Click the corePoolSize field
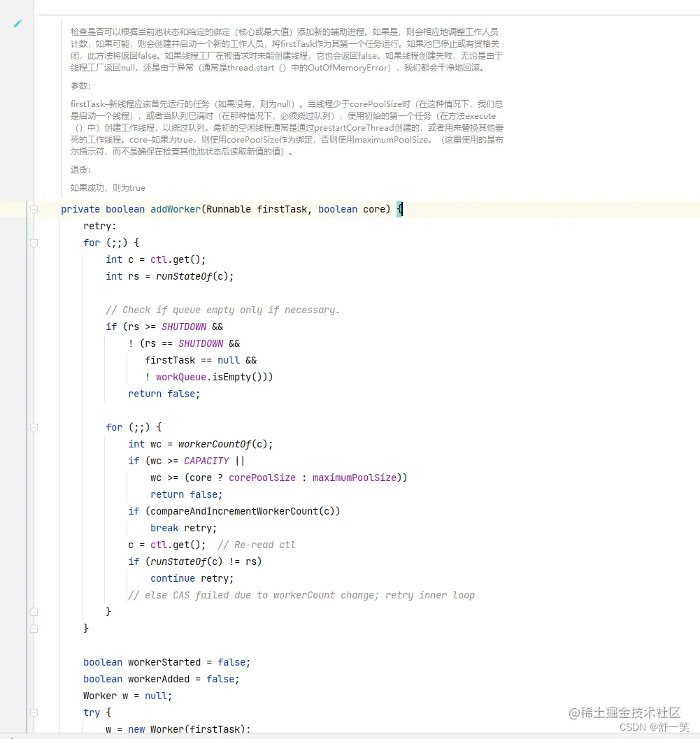 click(x=262, y=478)
